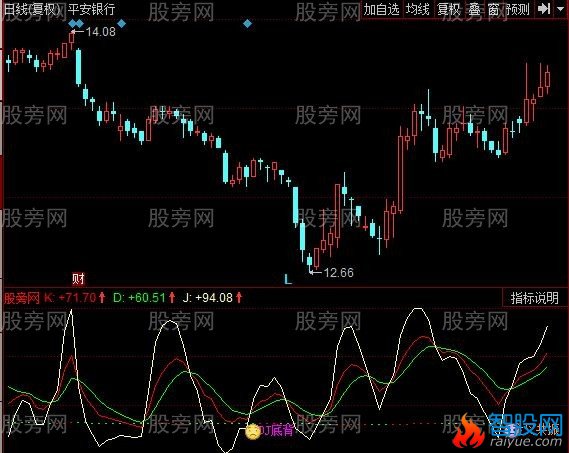Click the jump-to-end arrow icon in the top toolbar
This screenshot has width=569, height=453.
[544, 9]
